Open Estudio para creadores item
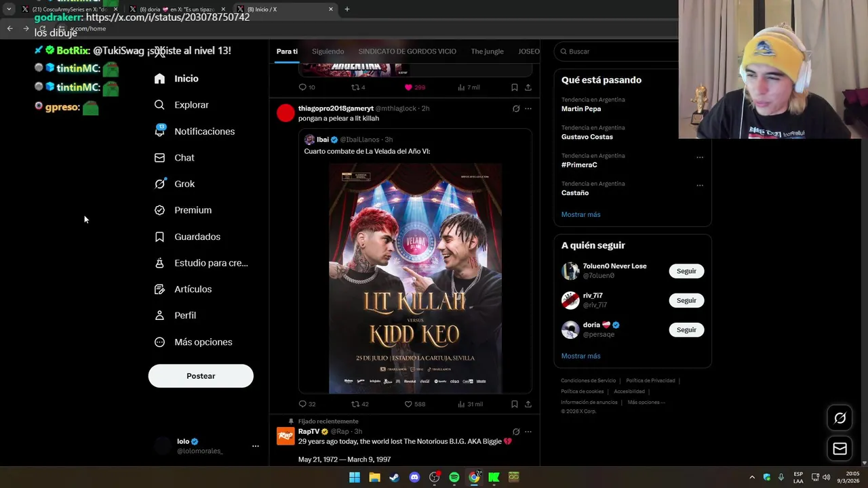The height and width of the screenshot is (488, 868). coord(201,263)
